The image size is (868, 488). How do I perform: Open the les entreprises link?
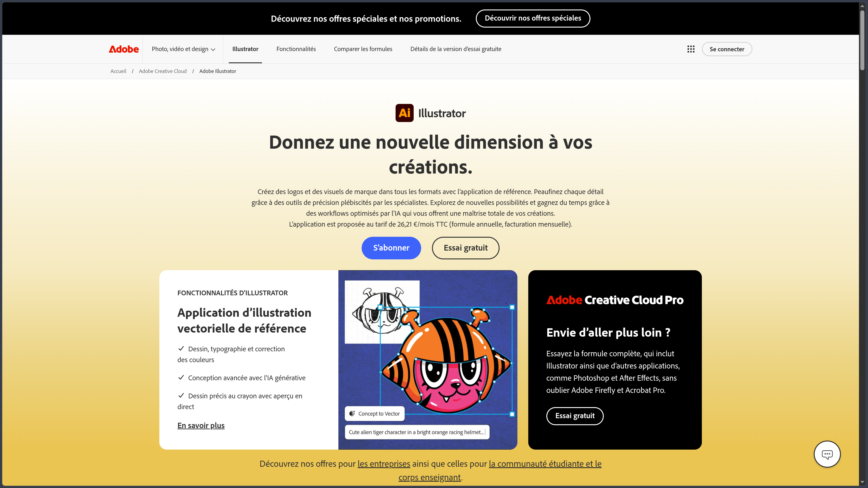coord(384,464)
